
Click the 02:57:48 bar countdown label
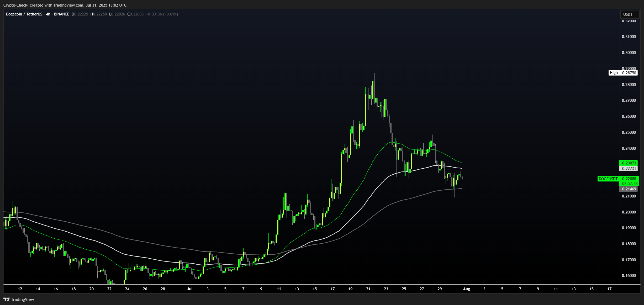[629, 184]
